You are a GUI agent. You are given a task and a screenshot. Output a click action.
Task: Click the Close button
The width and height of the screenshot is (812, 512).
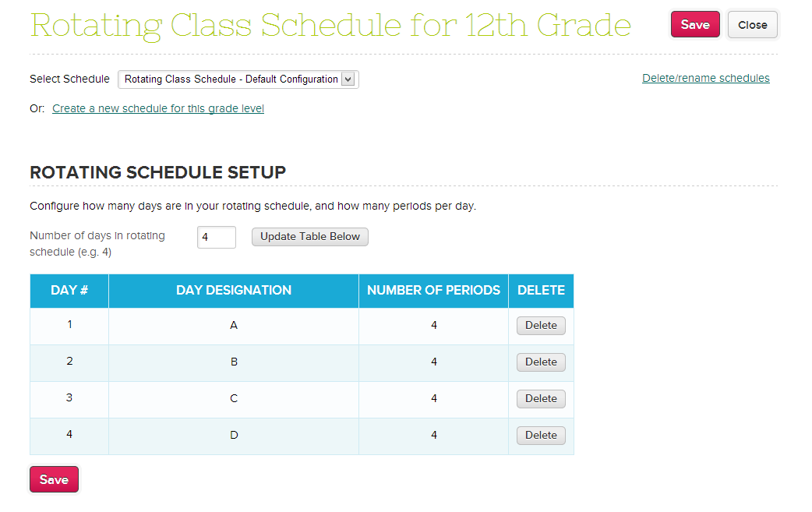tap(752, 24)
